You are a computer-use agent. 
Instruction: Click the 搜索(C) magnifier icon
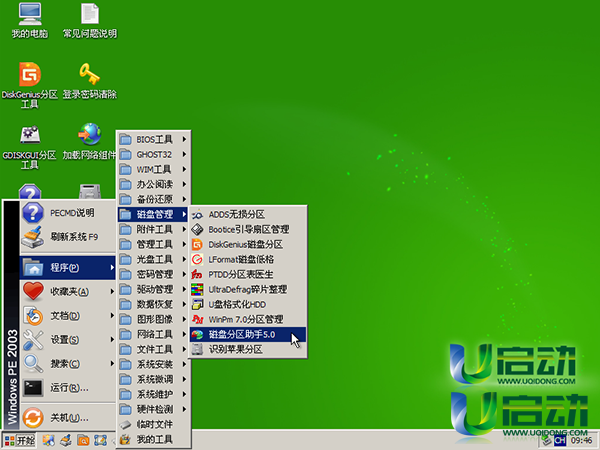[x=33, y=364]
